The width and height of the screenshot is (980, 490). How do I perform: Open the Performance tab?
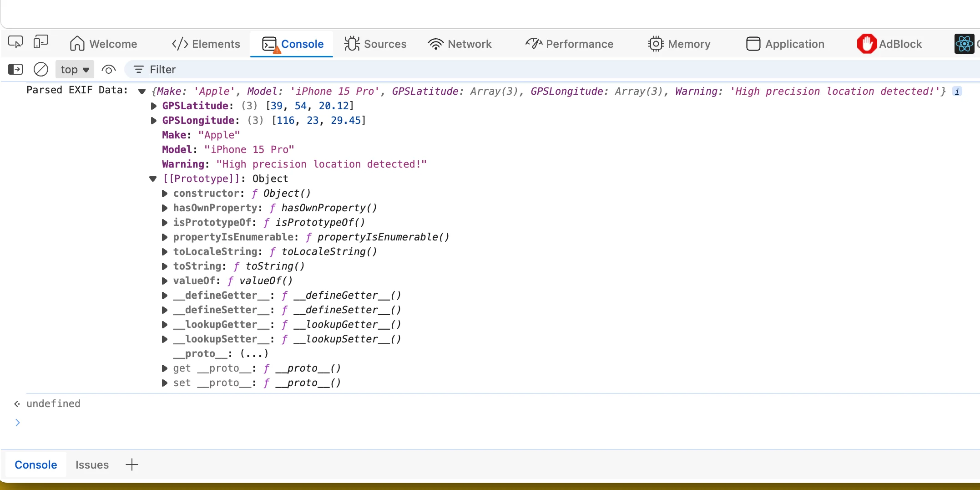[x=569, y=44]
